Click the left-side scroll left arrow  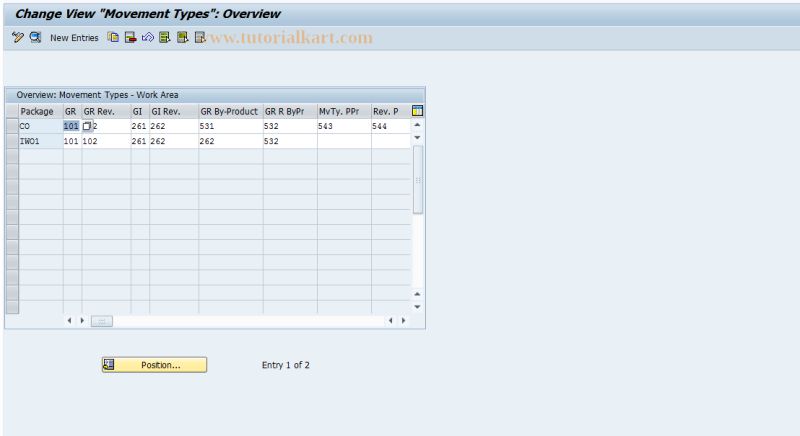click(69, 321)
